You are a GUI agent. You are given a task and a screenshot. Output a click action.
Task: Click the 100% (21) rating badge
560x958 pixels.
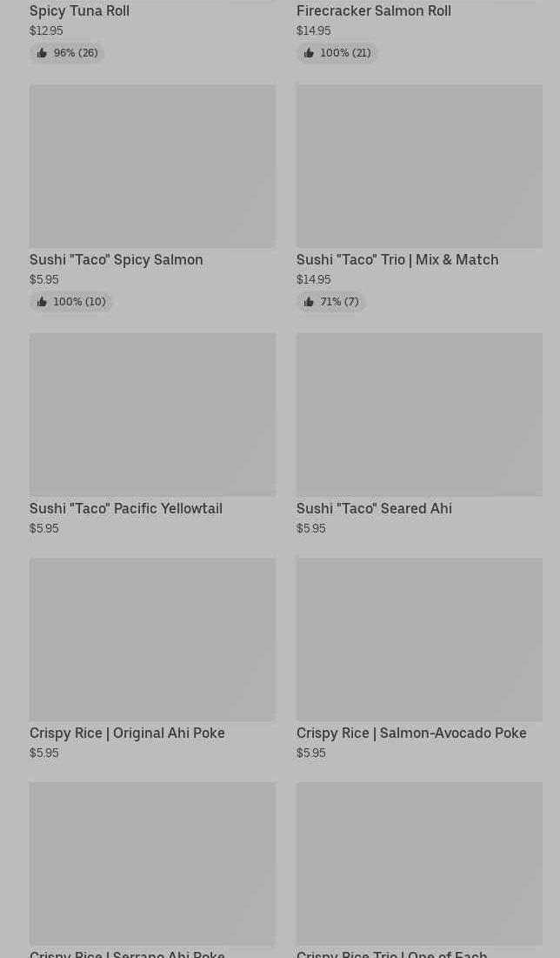(x=337, y=53)
